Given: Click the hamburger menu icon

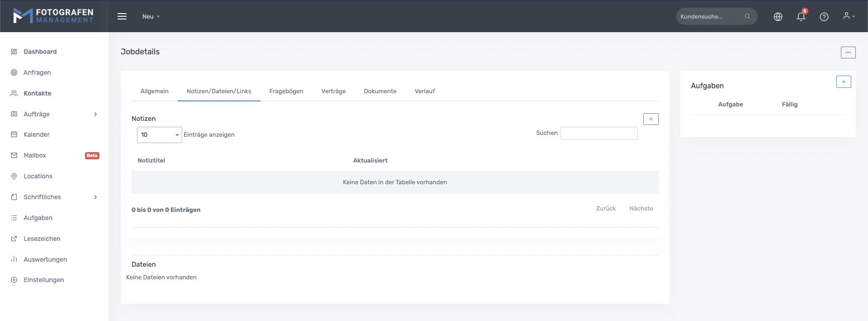Looking at the screenshot, I should tap(122, 16).
